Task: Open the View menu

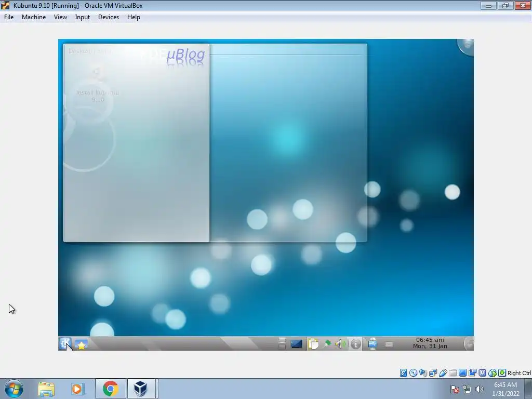Action: point(60,17)
